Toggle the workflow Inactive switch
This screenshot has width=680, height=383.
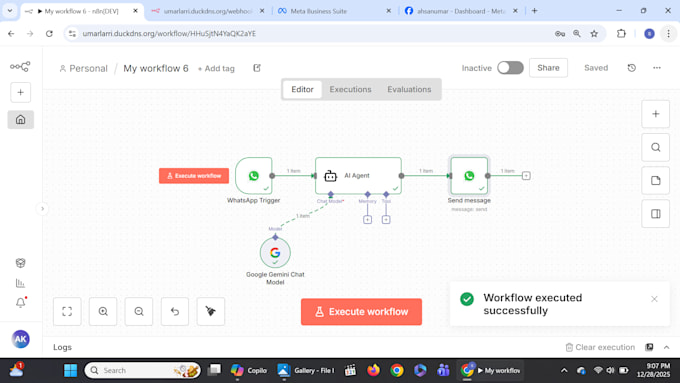click(x=510, y=68)
